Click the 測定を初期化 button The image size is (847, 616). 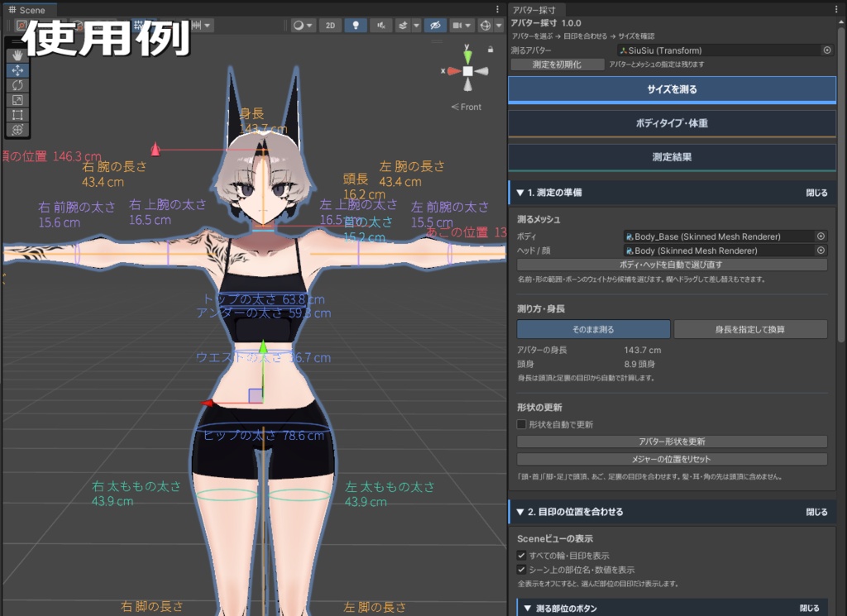pos(557,64)
